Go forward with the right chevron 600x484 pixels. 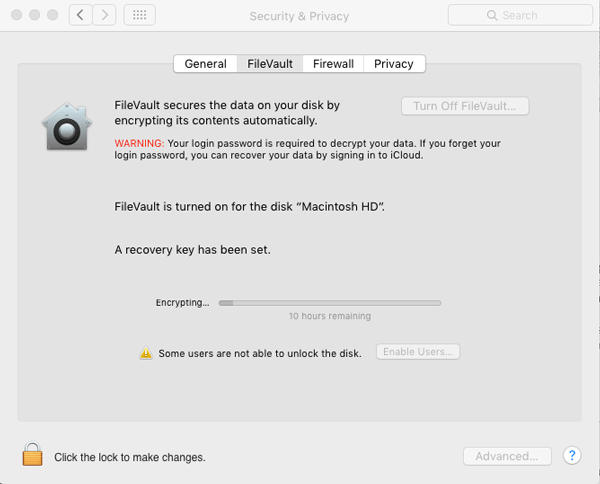pos(104,16)
